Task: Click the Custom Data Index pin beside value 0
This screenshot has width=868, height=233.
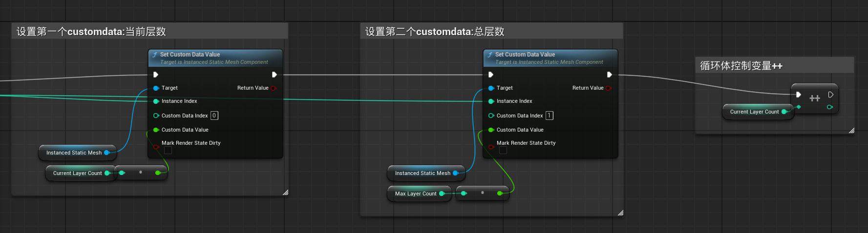Action: coord(156,116)
